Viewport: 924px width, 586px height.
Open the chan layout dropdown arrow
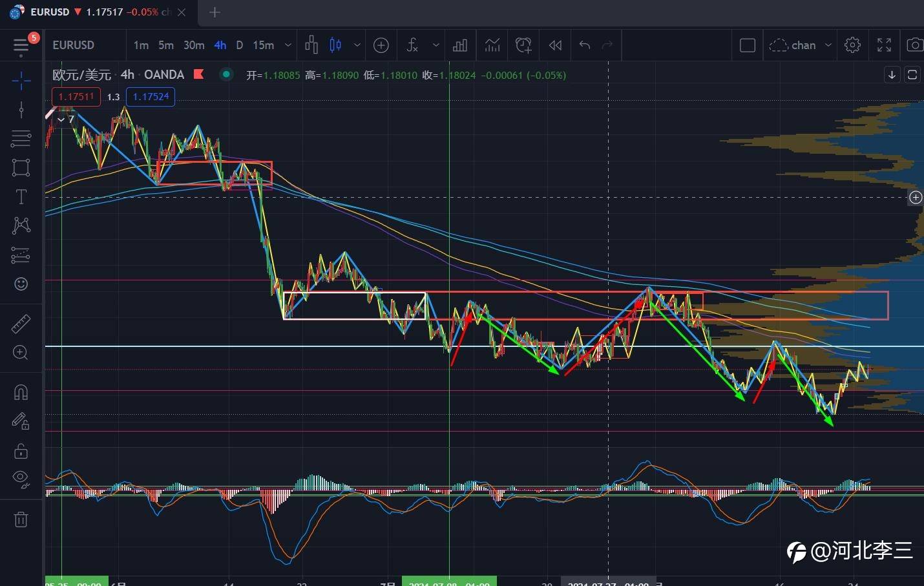(828, 45)
